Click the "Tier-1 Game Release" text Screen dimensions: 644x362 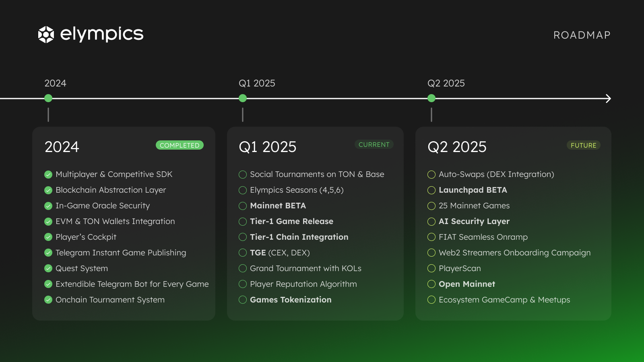point(291,222)
